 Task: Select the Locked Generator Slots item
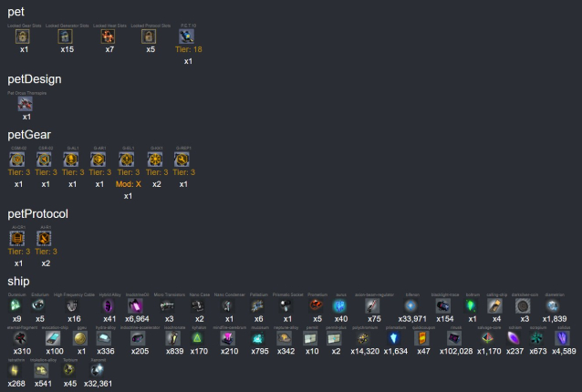pyautogui.click(x=66, y=37)
